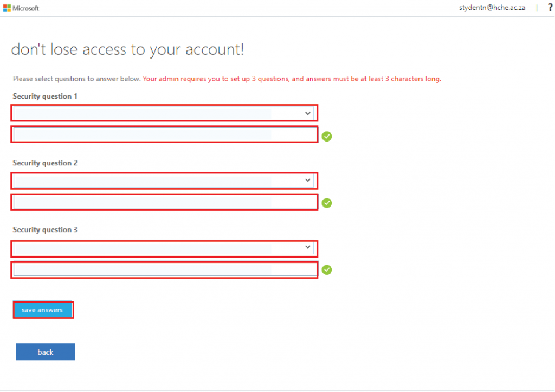Click green checkmark beside Security question 2 answer
This screenshot has height=392, width=555.
(327, 203)
